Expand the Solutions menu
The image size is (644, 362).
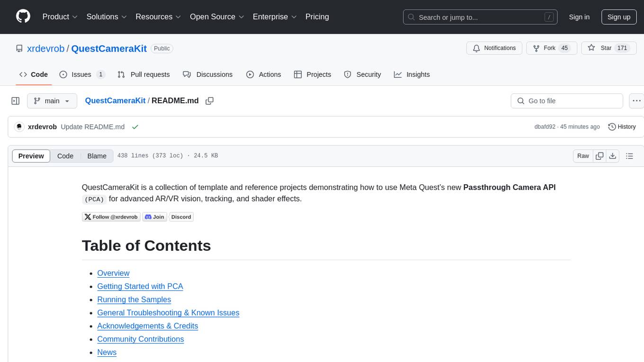click(x=107, y=17)
